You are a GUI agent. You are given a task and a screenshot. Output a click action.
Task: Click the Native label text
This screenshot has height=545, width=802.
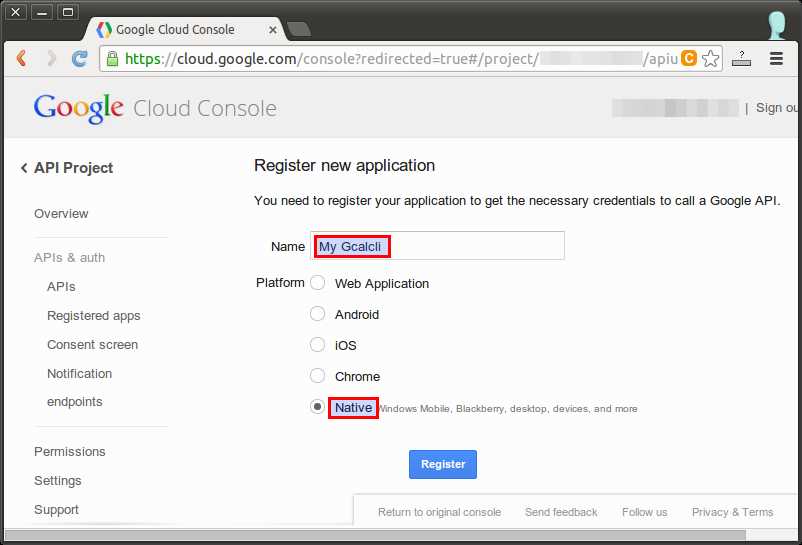353,407
